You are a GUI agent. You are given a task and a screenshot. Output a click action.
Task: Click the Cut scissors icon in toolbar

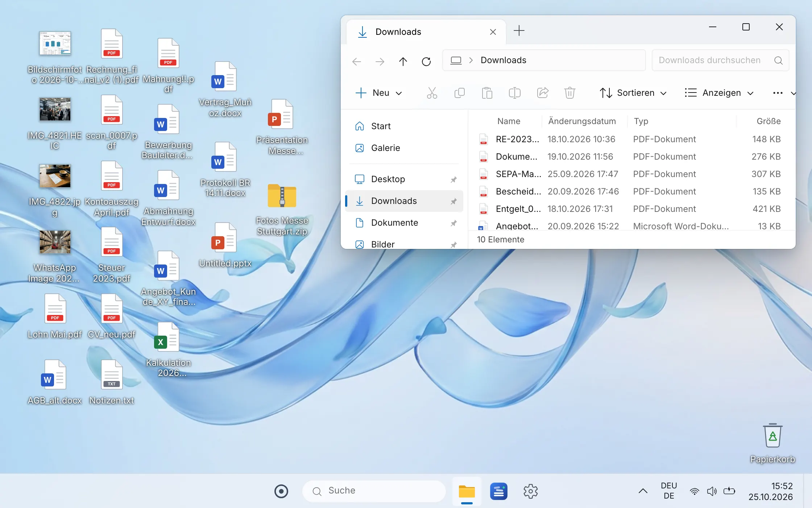(x=432, y=93)
